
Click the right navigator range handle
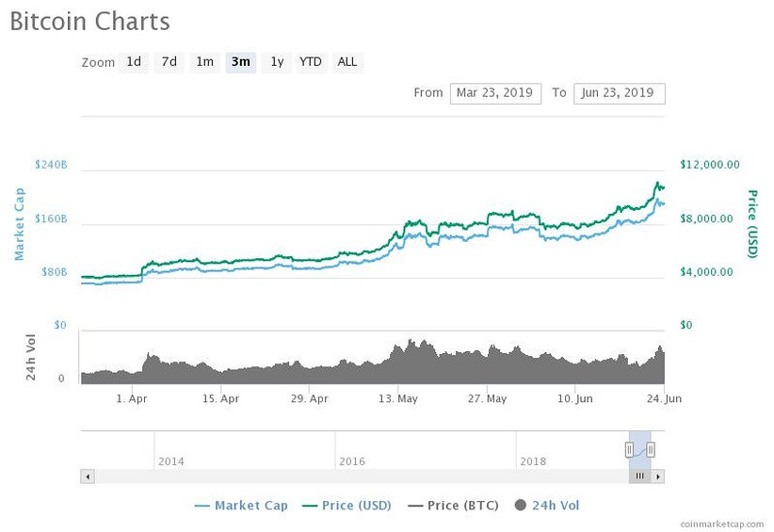click(651, 450)
